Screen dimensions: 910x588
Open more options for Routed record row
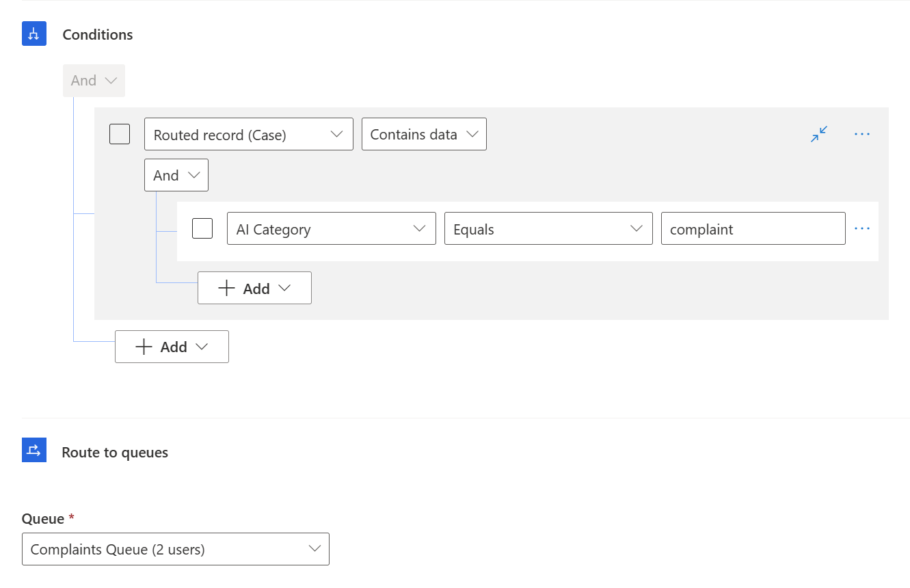point(861,134)
